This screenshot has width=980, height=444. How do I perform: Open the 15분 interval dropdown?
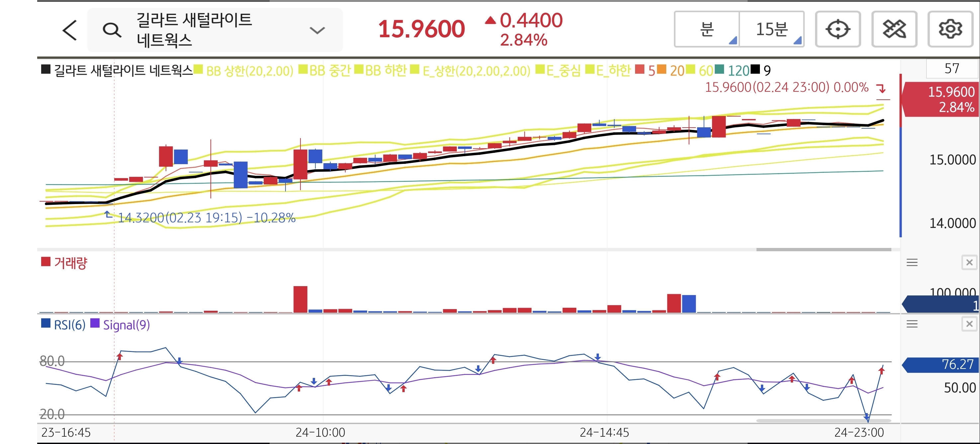point(772,29)
